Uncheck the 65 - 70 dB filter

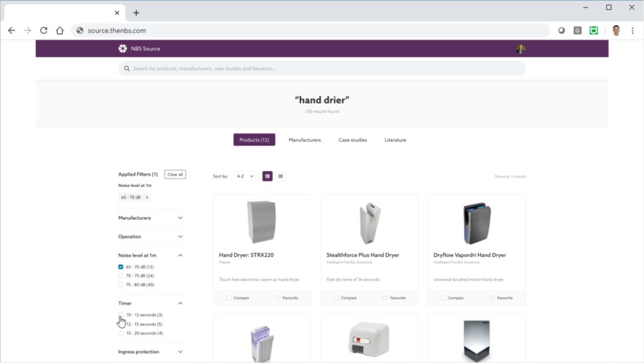[x=121, y=267]
